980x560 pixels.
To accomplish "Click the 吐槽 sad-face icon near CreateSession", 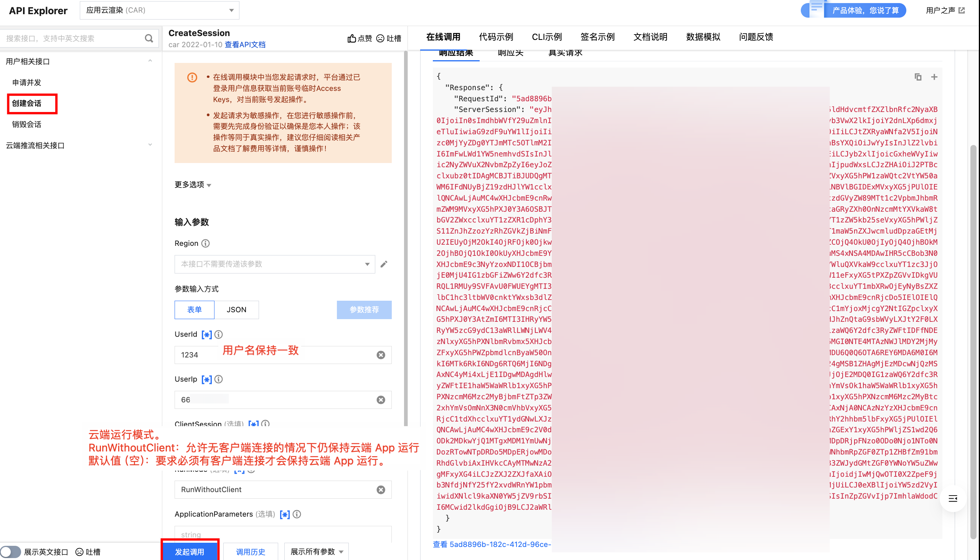I will [380, 38].
